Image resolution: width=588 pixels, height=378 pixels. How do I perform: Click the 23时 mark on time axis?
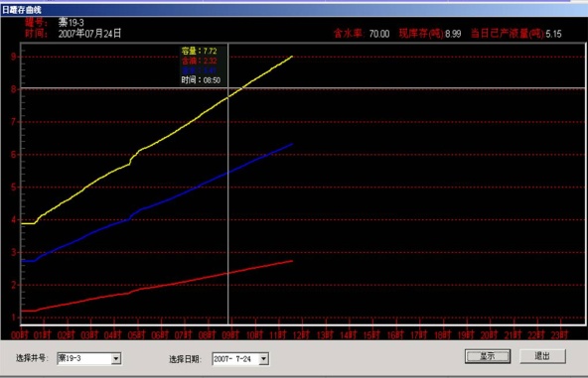coord(560,334)
